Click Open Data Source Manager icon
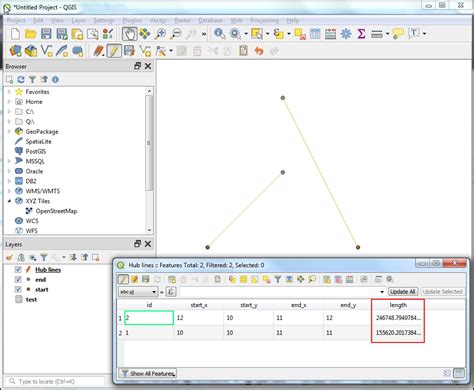474x390 pixels. (x=15, y=51)
